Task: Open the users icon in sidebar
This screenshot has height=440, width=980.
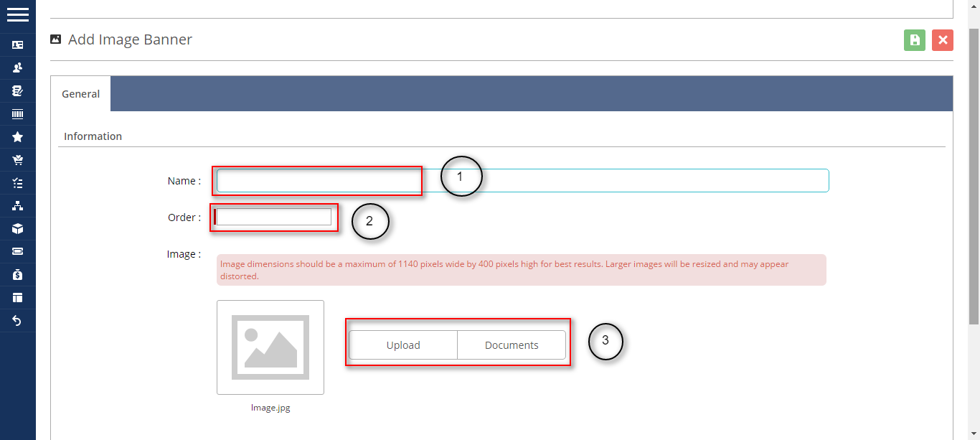Action: click(17, 67)
